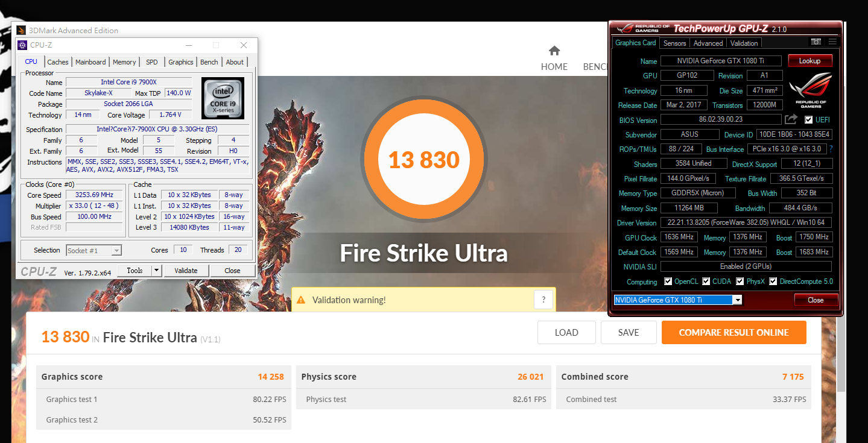Click the Bus Interface question mark icon
This screenshot has width=868, height=443.
[x=831, y=149]
